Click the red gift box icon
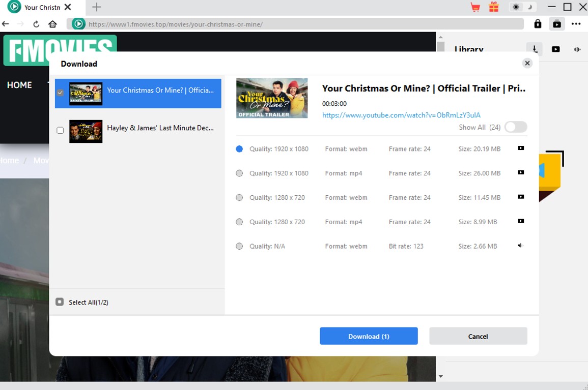Screen dimensions: 588x390 click(x=493, y=7)
